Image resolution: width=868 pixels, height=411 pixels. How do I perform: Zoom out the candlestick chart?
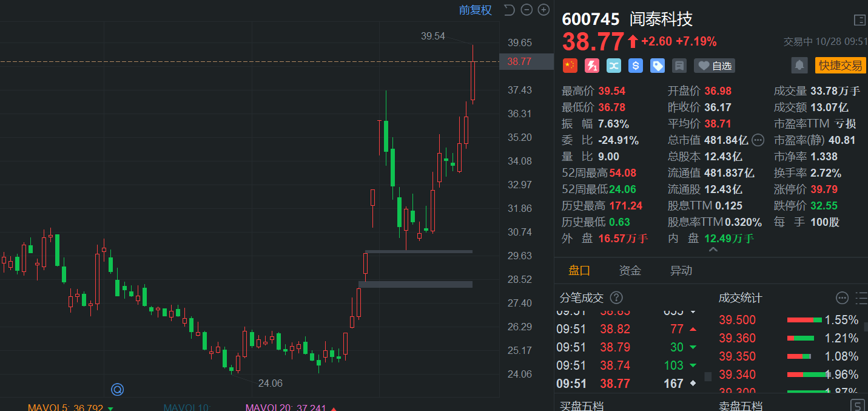pos(527,10)
